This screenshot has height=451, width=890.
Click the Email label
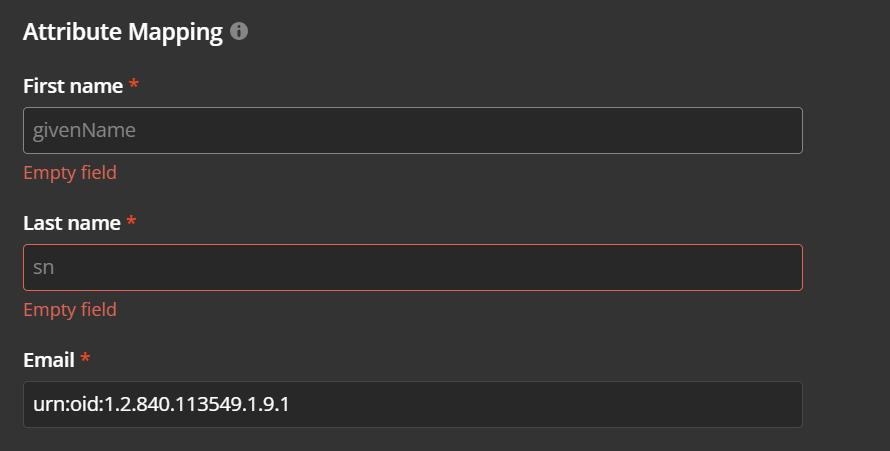coord(49,359)
